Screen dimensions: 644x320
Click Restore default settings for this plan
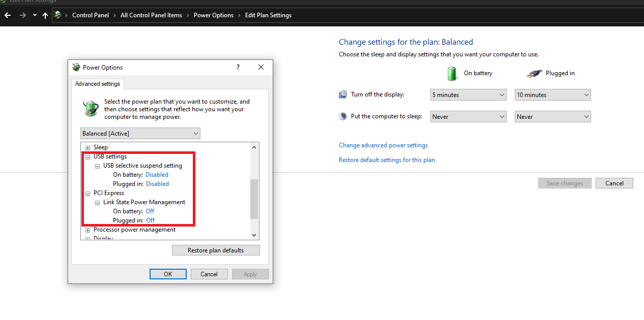coord(387,160)
